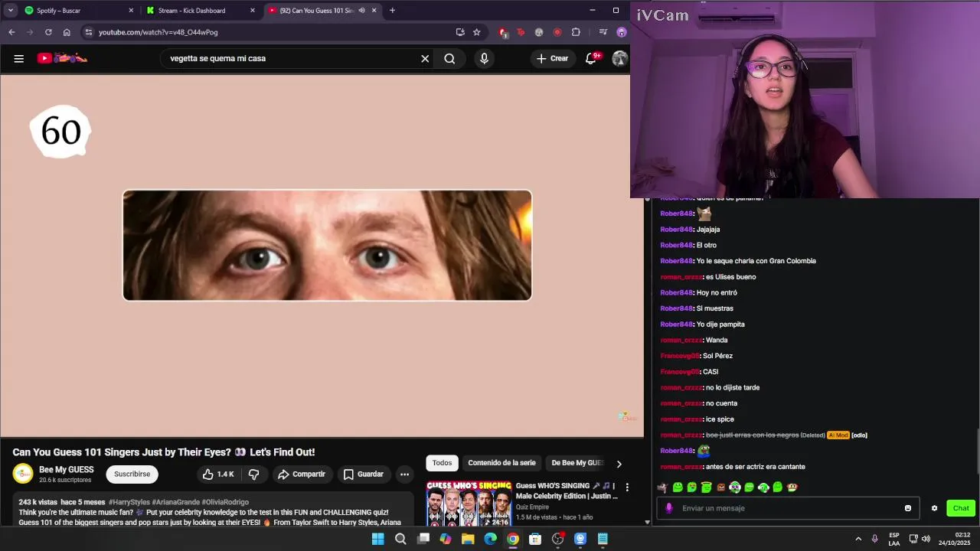Open the emoji picker in chat input
The image size is (980, 551).
point(908,508)
